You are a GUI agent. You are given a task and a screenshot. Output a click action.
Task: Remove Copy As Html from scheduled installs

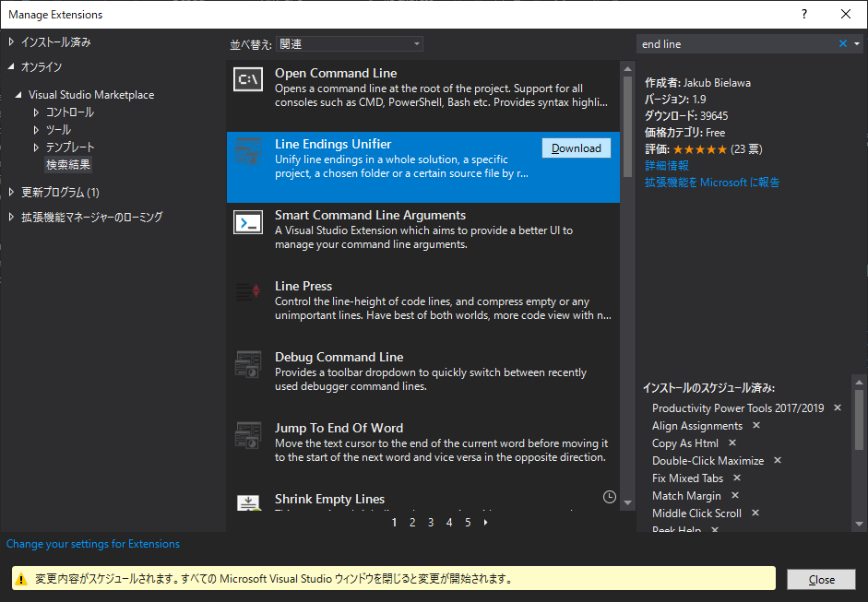pos(731,443)
